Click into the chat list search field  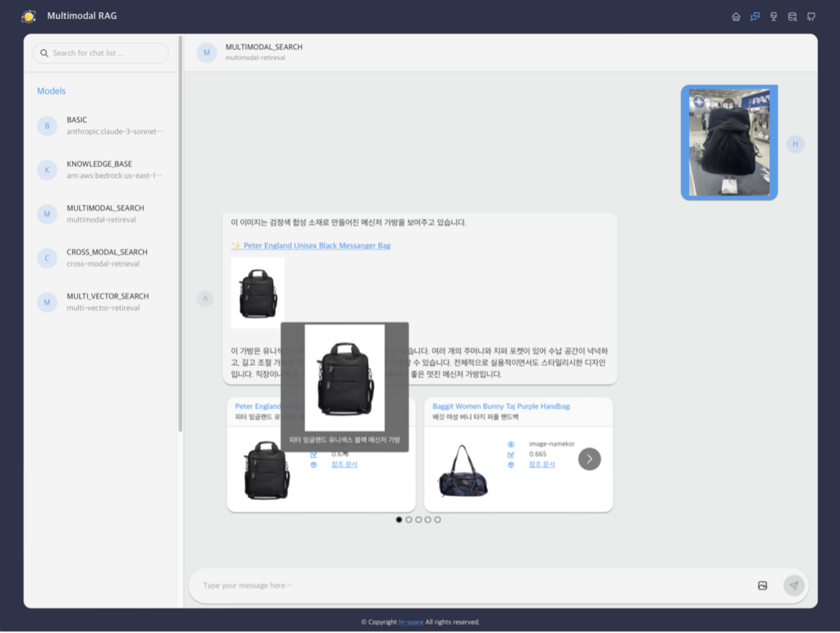101,53
